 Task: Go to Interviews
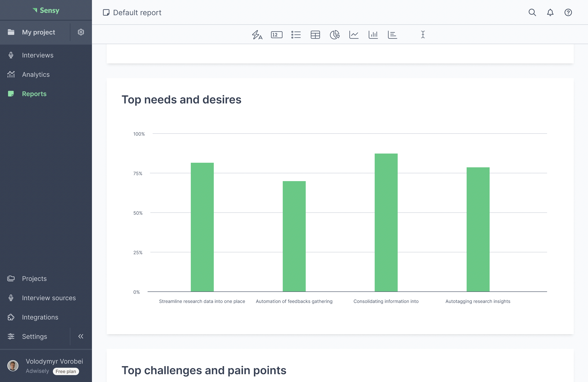click(37, 55)
